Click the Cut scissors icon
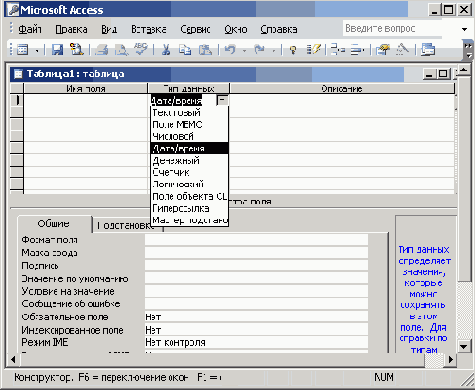This screenshot has width=475, height=390. 166,50
